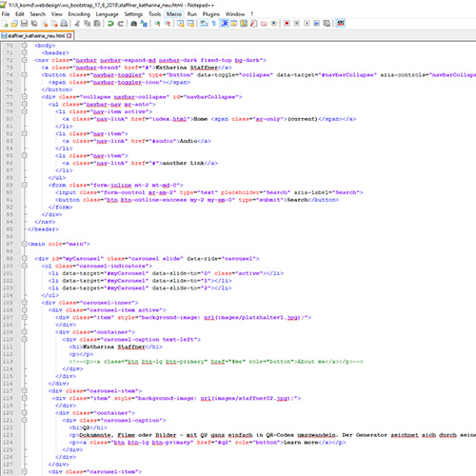Image resolution: width=476 pixels, height=476 pixels.
Task: Open the Settings menu
Action: click(133, 14)
